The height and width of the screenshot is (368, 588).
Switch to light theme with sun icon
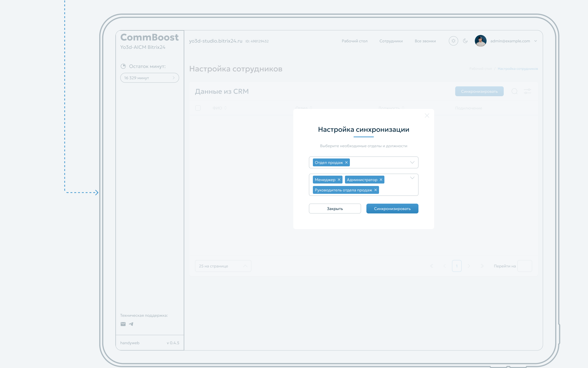[453, 41]
